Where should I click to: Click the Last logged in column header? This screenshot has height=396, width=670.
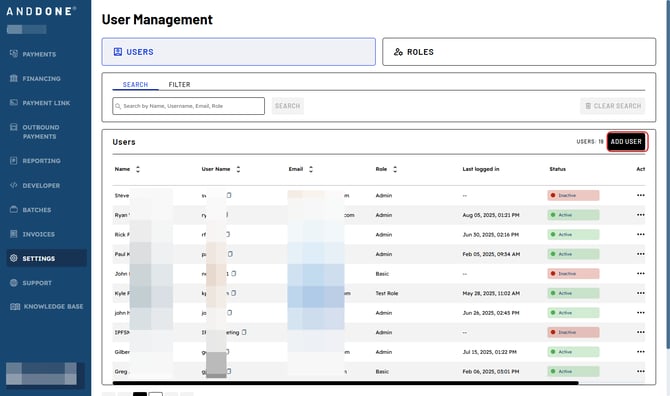pos(481,169)
